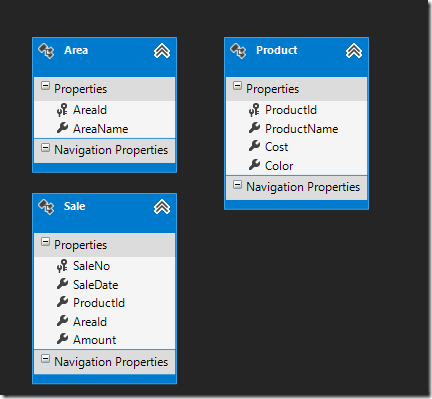Viewport: 432px width, 399px height.
Task: Select the Amount property
Action: pos(95,340)
